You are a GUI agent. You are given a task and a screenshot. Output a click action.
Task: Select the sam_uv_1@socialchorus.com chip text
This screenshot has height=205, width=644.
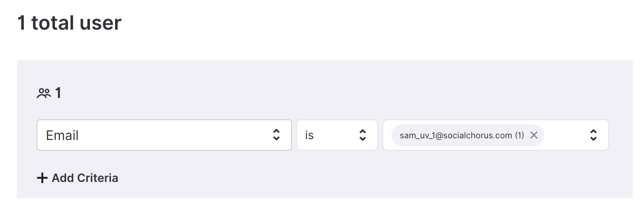(456, 135)
